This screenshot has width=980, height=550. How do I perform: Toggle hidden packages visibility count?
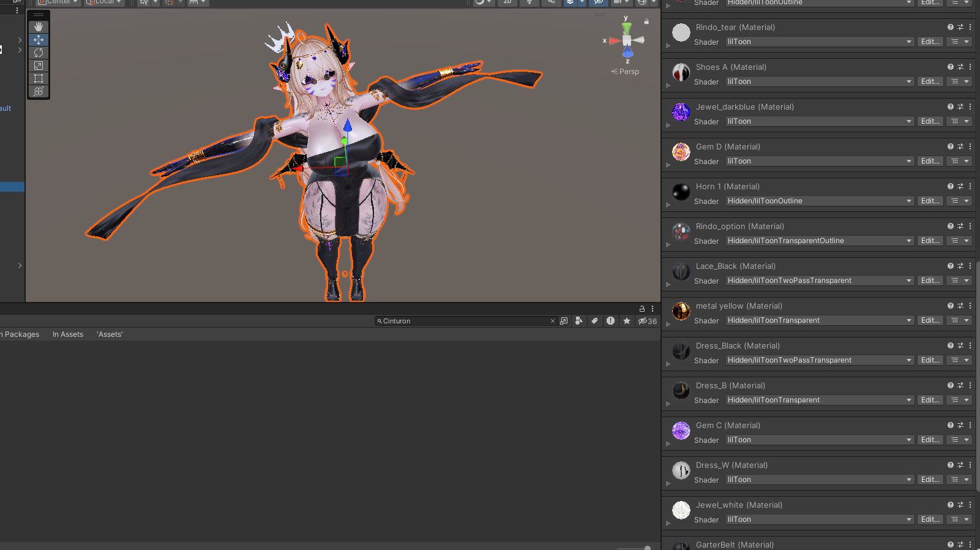pos(648,321)
